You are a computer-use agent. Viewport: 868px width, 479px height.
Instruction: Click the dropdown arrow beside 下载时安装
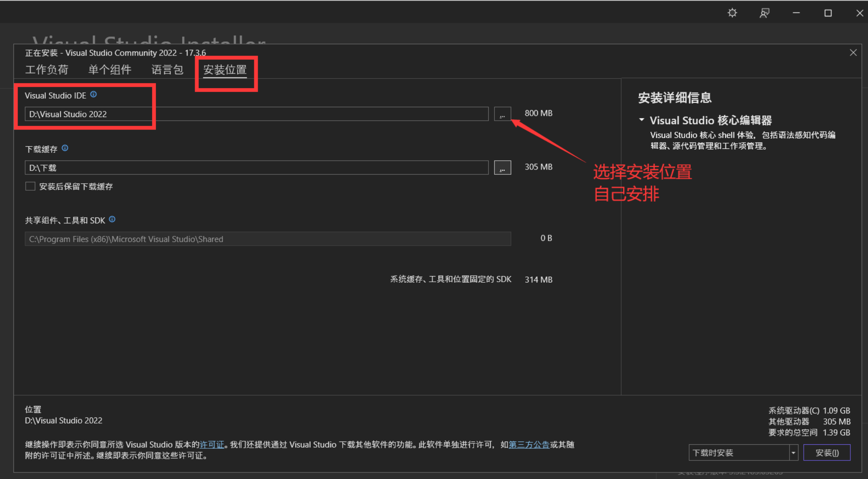794,453
